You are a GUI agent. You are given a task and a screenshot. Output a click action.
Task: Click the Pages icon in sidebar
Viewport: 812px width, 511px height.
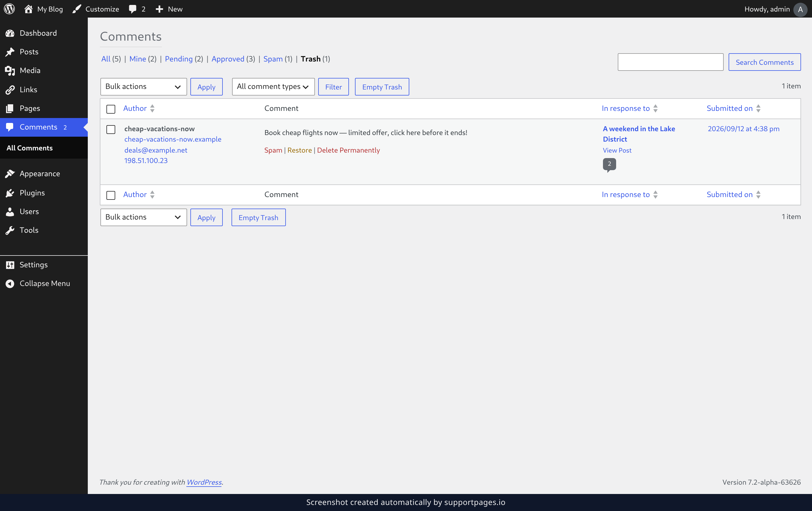coord(10,108)
